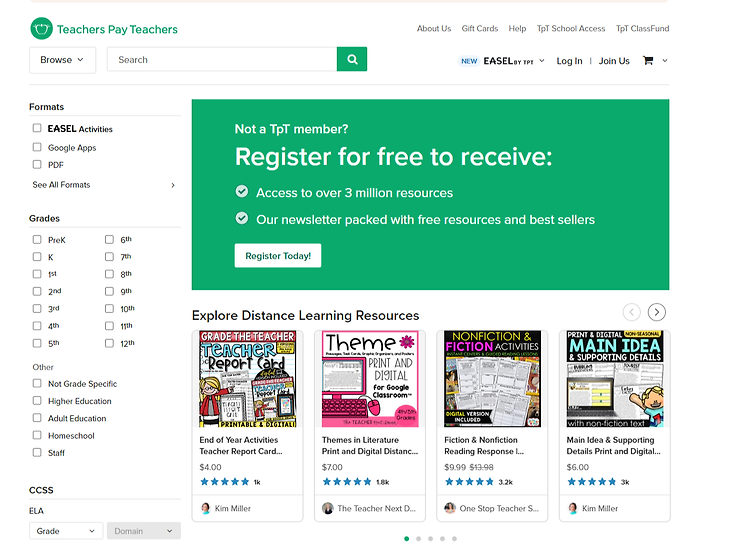Check the EASEL Activities format
Viewport: 750px width, 545px height.
[x=37, y=128]
